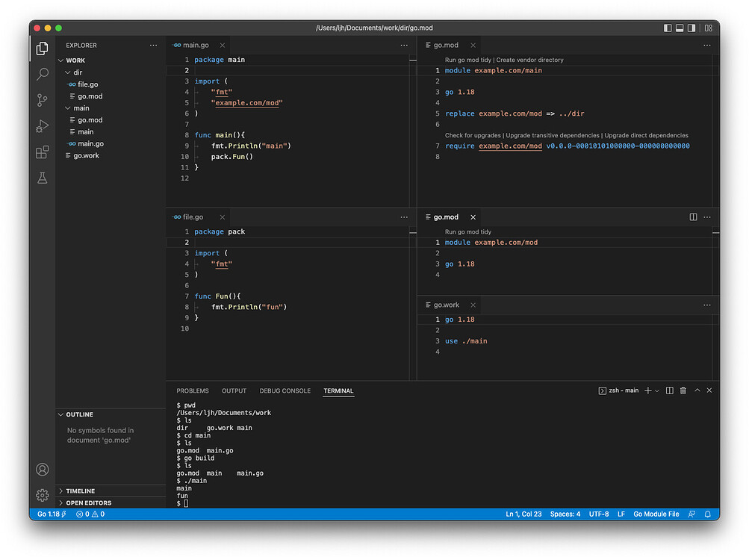The image size is (749, 560).
Task: Click the Accounts icon in activity bar
Action: (x=43, y=470)
